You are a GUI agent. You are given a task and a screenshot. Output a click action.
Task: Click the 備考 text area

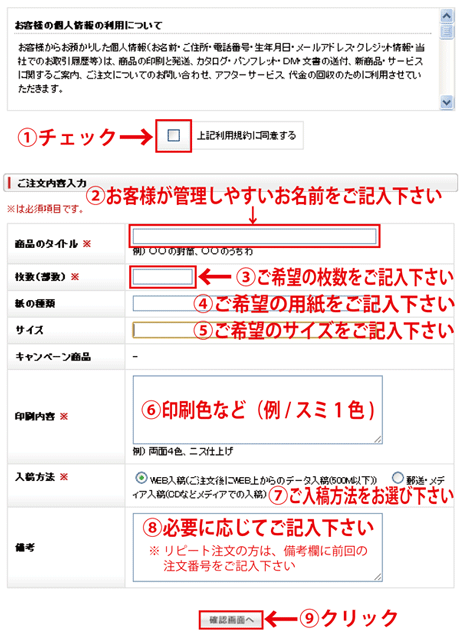click(x=258, y=547)
